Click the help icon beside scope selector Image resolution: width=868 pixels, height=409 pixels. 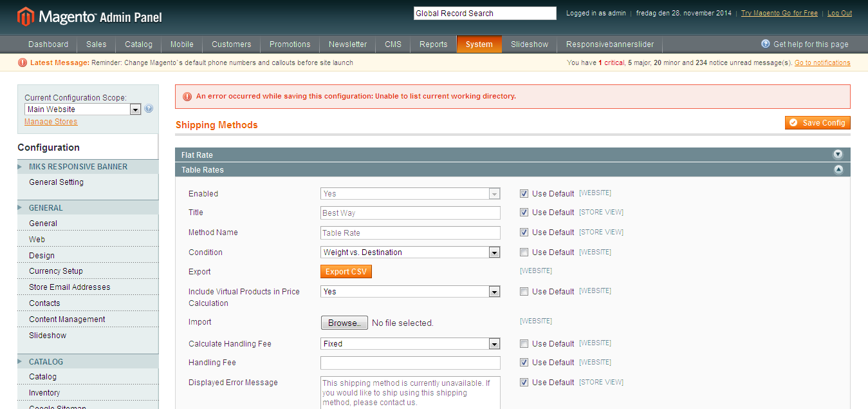(x=149, y=109)
